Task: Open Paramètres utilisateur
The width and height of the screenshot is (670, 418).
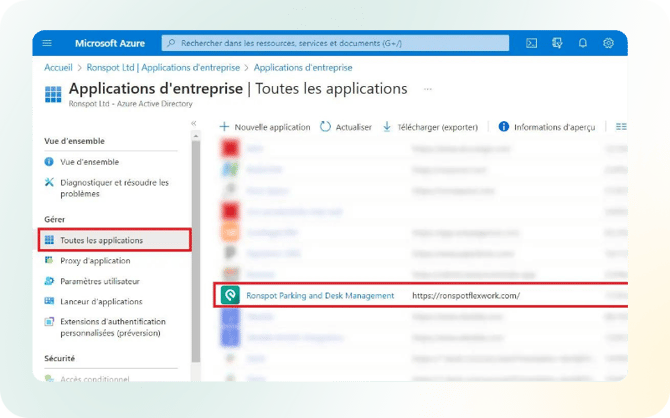Action: tap(100, 281)
